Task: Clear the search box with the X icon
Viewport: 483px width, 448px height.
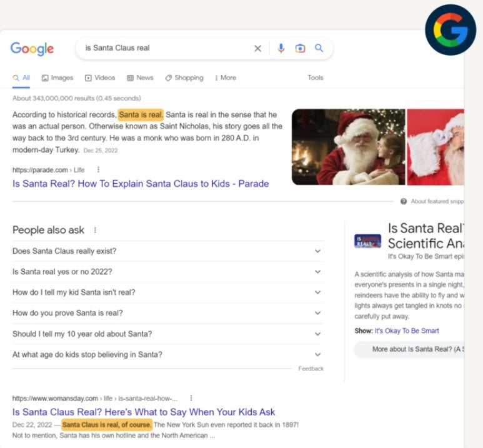Action: pyautogui.click(x=257, y=48)
